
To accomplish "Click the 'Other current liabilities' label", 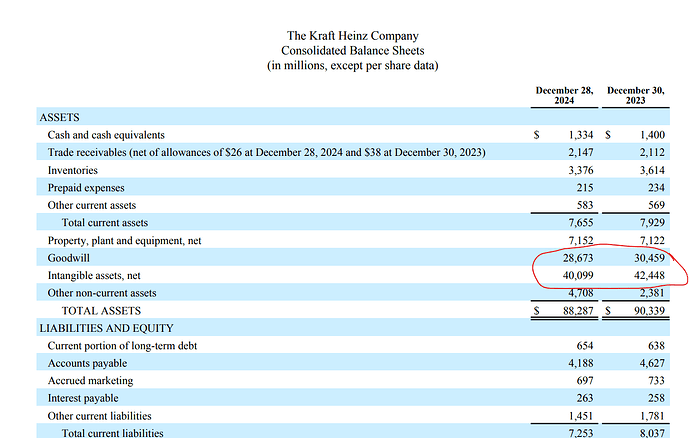I will pos(99,416).
